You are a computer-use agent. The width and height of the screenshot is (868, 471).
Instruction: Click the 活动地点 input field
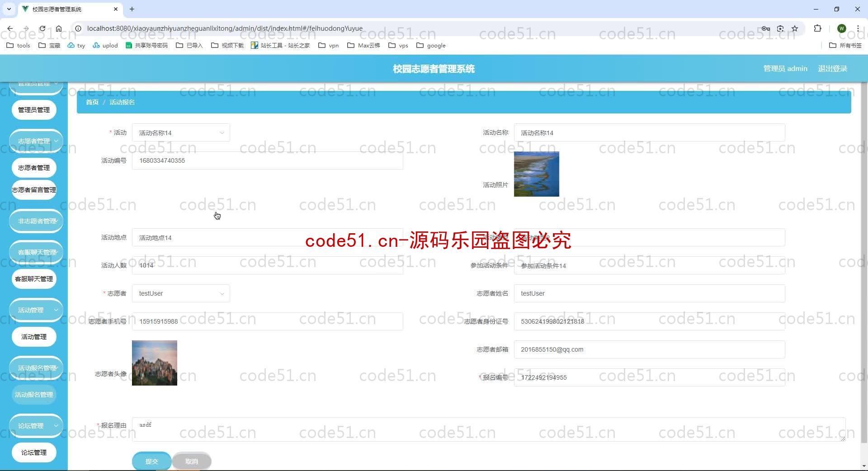pyautogui.click(x=267, y=238)
